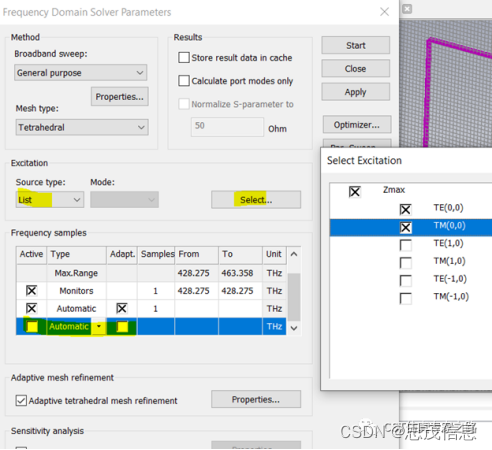Click the frequency samples scrollbar thumb
This screenshot has width=492, height=450.
click(x=294, y=297)
